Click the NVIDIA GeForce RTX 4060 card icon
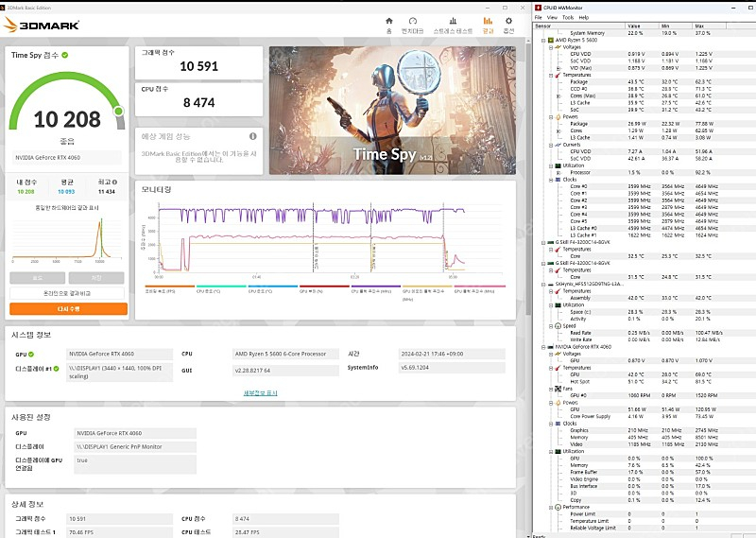756x538 pixels. pos(551,347)
